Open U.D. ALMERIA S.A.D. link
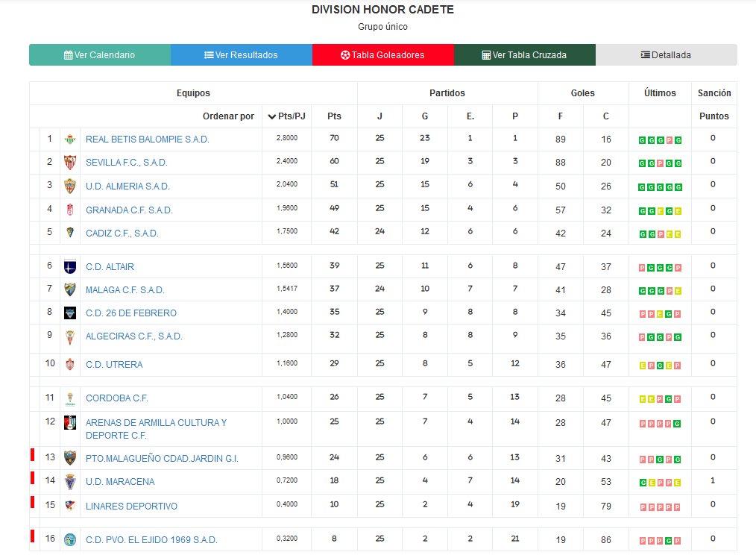 pyautogui.click(x=127, y=186)
